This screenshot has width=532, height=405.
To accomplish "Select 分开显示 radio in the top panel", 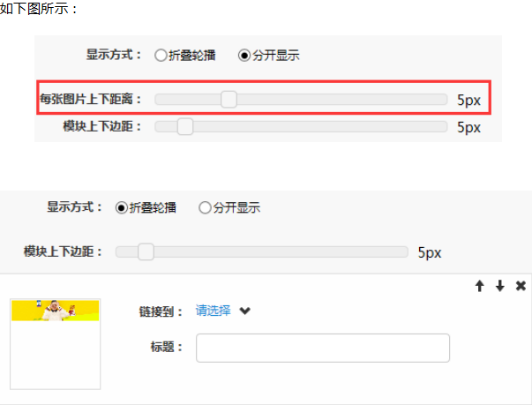I will (244, 55).
